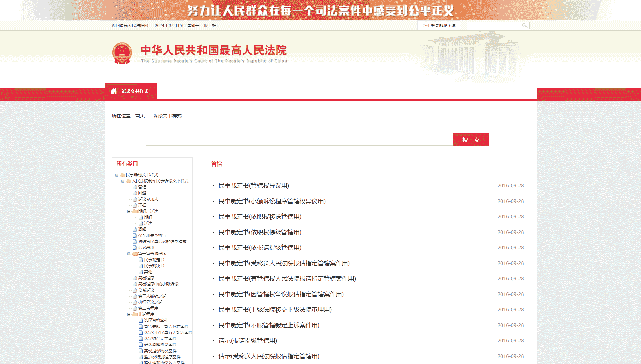Open the 诉讼文书样式 navigation tab
The height and width of the screenshot is (364, 641).
coord(131,91)
